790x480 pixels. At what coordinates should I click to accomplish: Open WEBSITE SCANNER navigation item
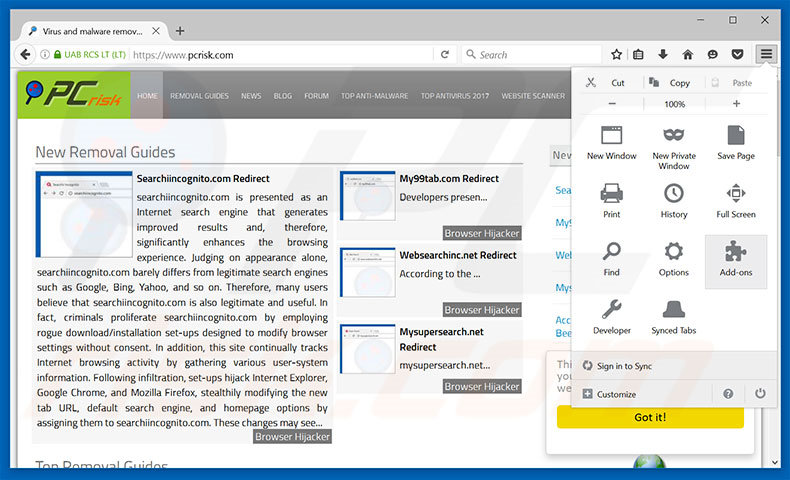pyautogui.click(x=533, y=96)
